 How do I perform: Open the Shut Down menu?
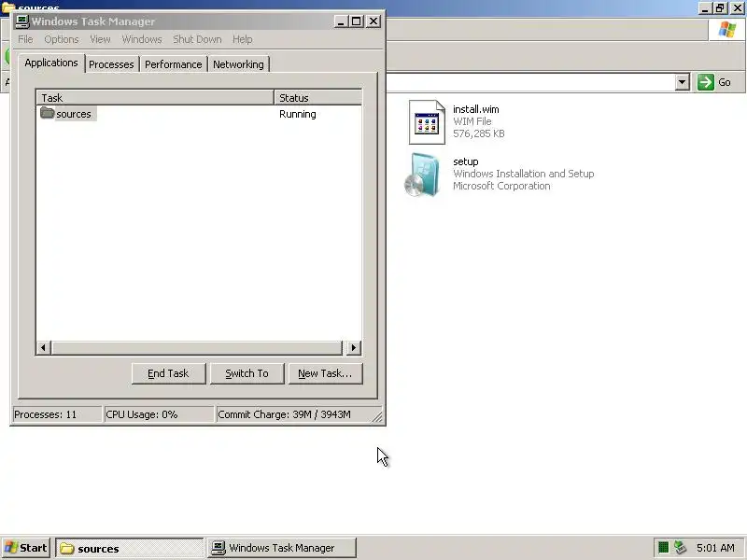point(197,39)
